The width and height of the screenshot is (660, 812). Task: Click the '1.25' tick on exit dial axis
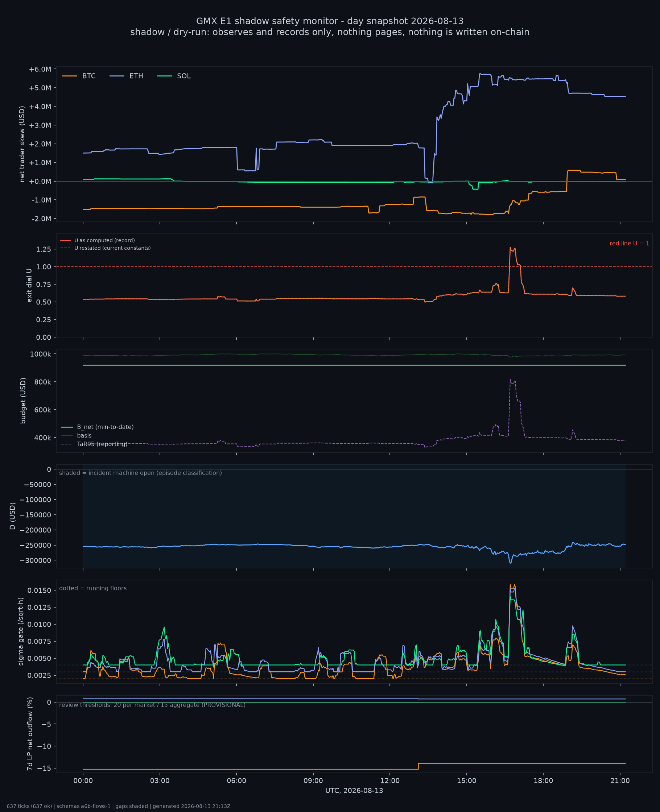[x=44, y=249]
